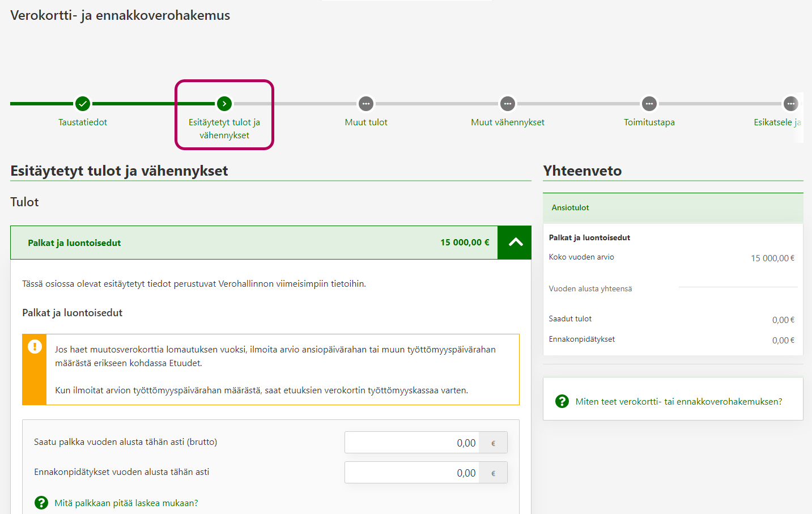Go to the Muut tulot step label
The image size is (812, 514).
pos(366,122)
